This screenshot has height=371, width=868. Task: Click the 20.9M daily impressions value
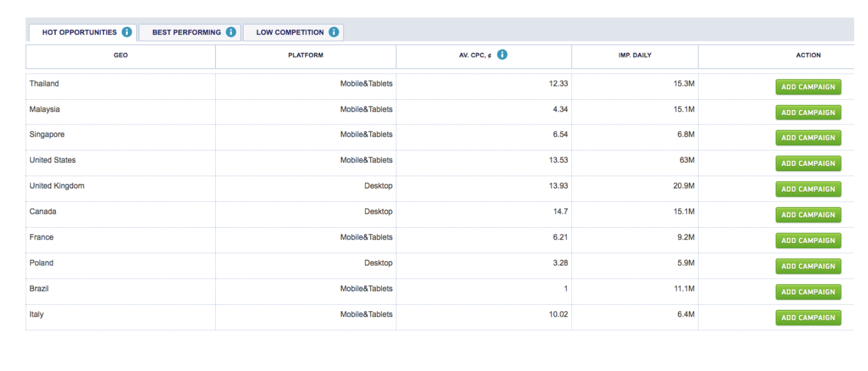point(684,185)
